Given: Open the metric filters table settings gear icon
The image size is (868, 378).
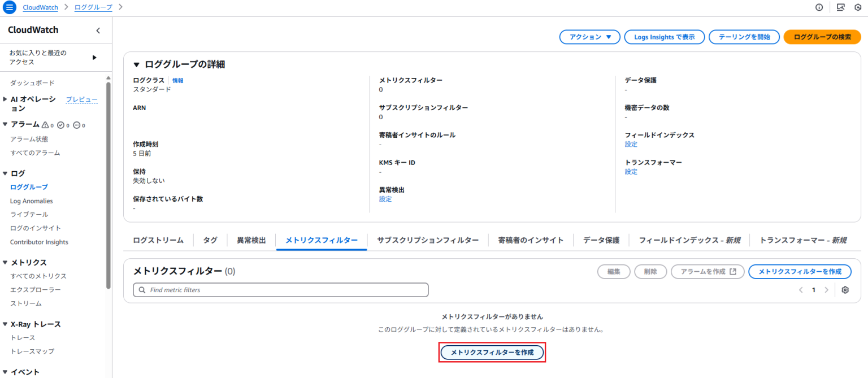Looking at the screenshot, I should point(845,289).
